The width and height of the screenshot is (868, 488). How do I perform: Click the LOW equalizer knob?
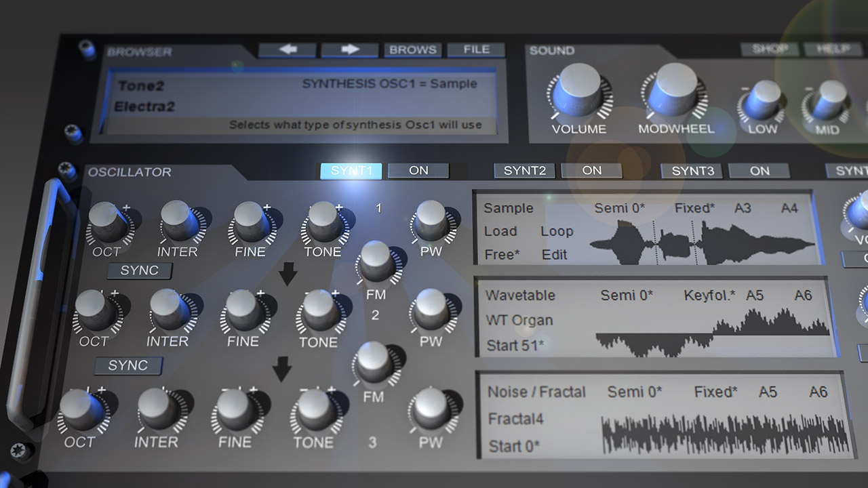[x=763, y=100]
